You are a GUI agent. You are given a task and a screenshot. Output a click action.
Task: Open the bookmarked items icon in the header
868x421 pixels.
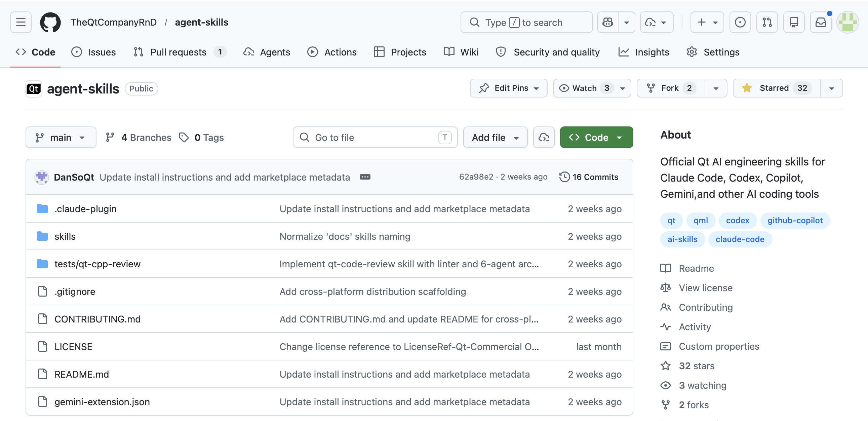tap(794, 22)
